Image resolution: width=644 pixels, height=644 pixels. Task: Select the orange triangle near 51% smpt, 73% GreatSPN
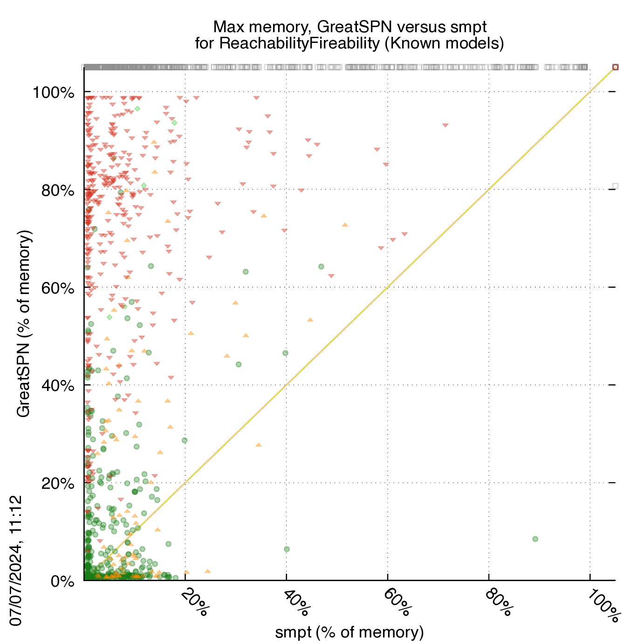[345, 225]
